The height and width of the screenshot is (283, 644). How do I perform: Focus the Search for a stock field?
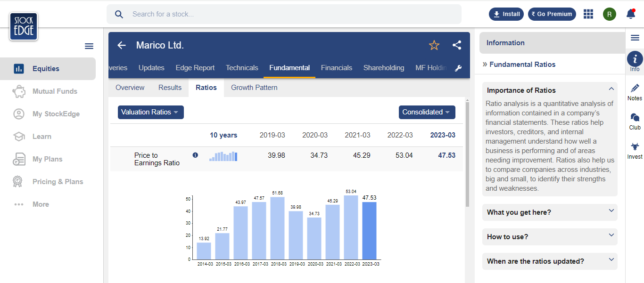284,14
